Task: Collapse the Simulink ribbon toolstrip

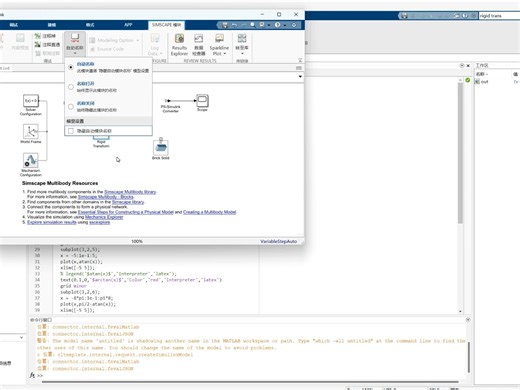Action: [x=300, y=60]
